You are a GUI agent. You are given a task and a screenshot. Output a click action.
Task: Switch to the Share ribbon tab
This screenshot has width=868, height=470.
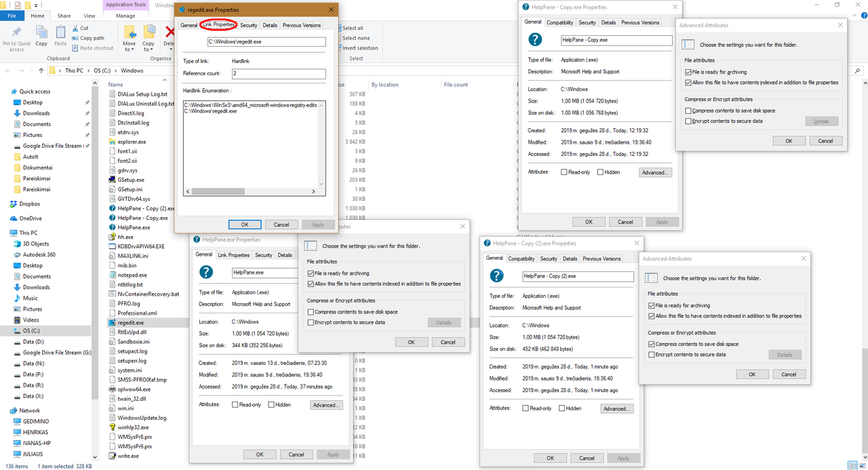[64, 16]
